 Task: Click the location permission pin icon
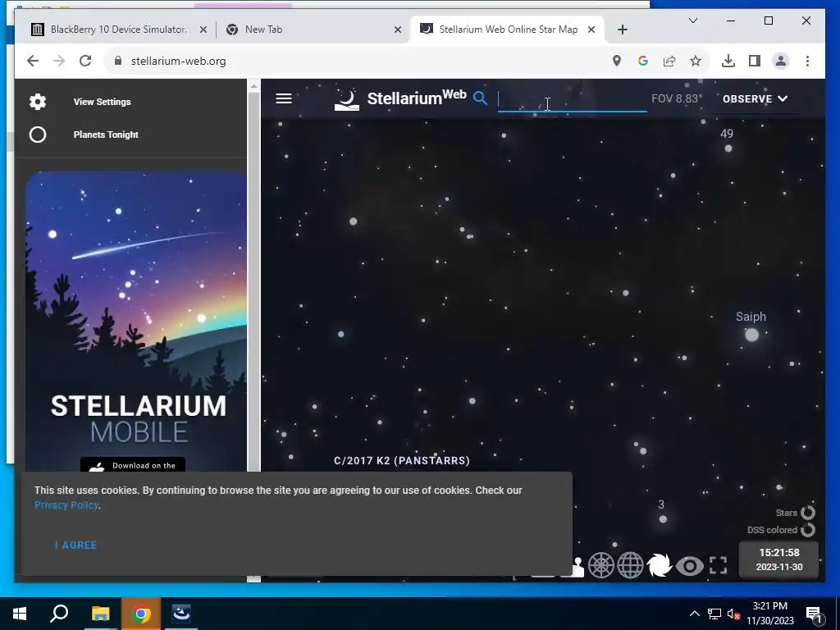coord(617,61)
